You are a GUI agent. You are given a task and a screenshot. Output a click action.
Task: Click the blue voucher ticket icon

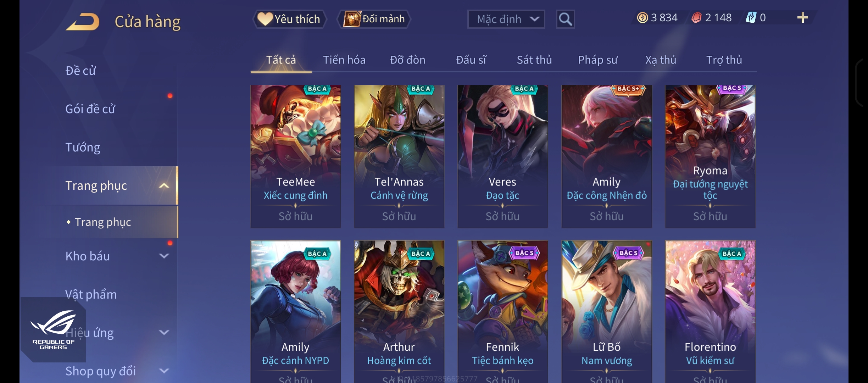[751, 17]
